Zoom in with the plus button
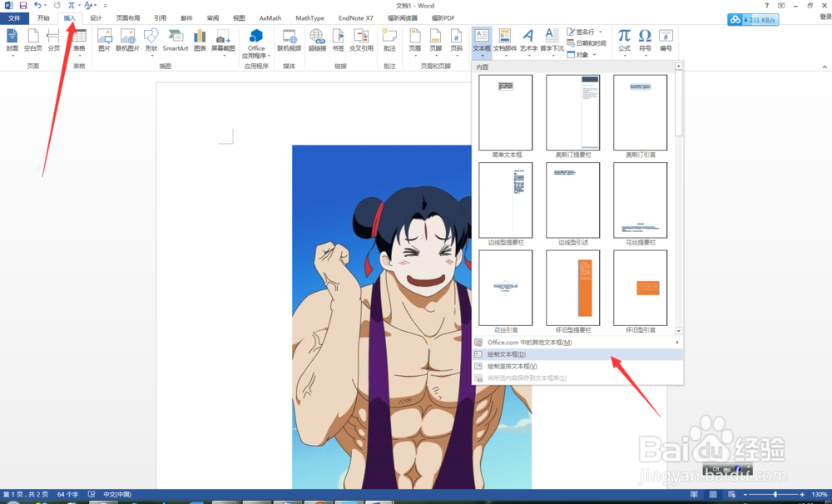 click(802, 495)
